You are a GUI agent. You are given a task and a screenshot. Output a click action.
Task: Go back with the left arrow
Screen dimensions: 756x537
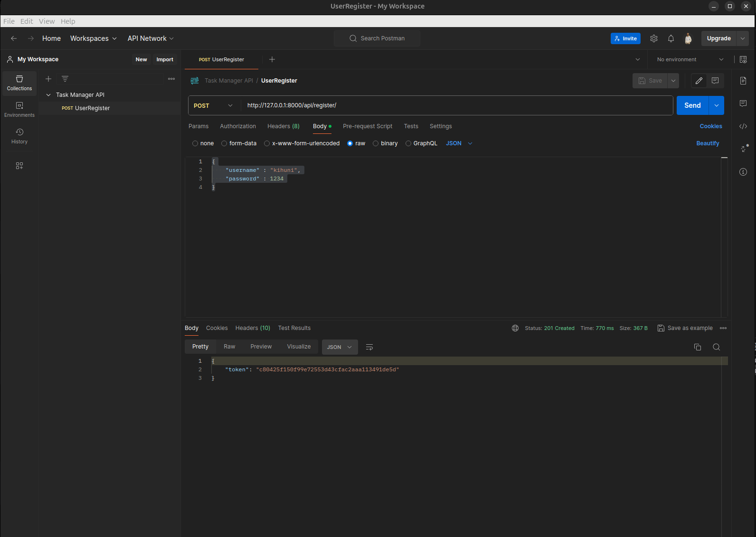14,38
